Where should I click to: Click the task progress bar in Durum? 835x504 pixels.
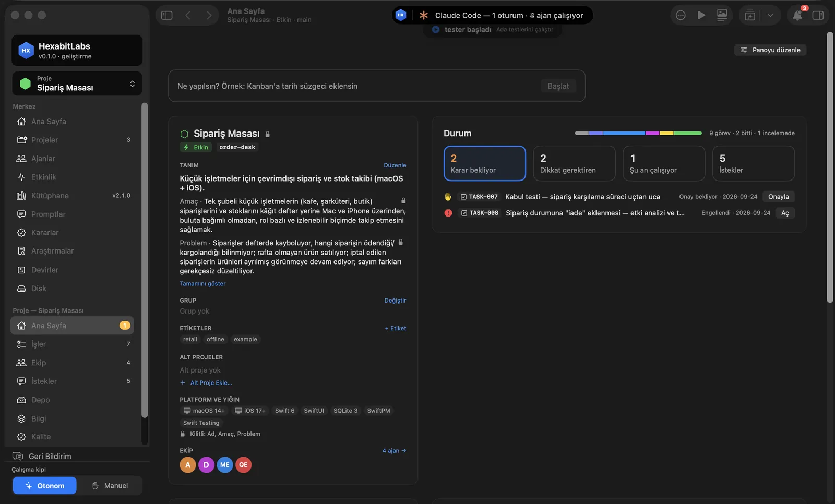point(638,133)
